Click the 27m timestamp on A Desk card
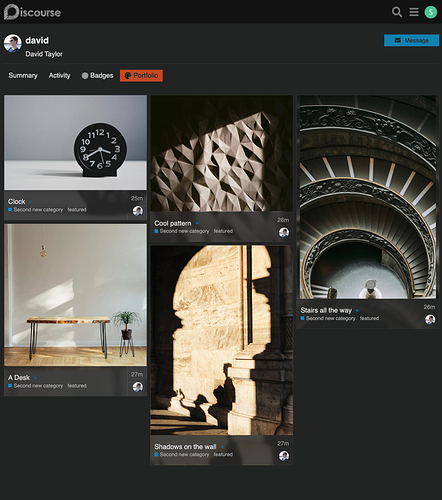 click(137, 374)
